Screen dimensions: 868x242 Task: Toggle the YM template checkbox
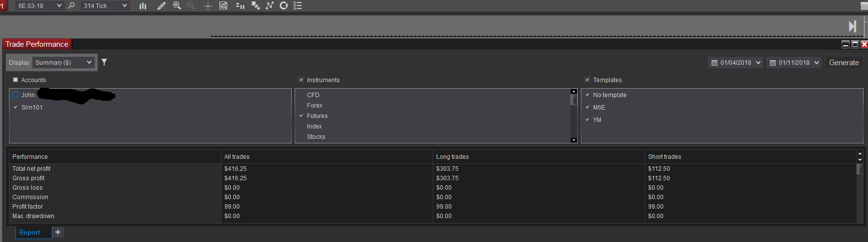[x=587, y=120]
